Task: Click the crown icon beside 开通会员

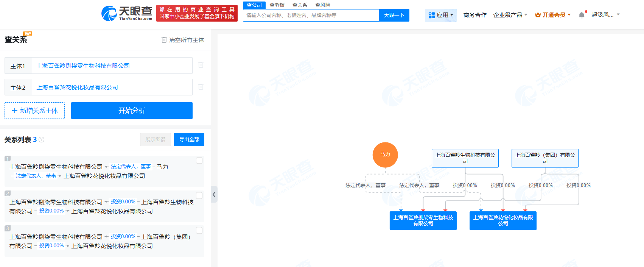Action: (538, 15)
